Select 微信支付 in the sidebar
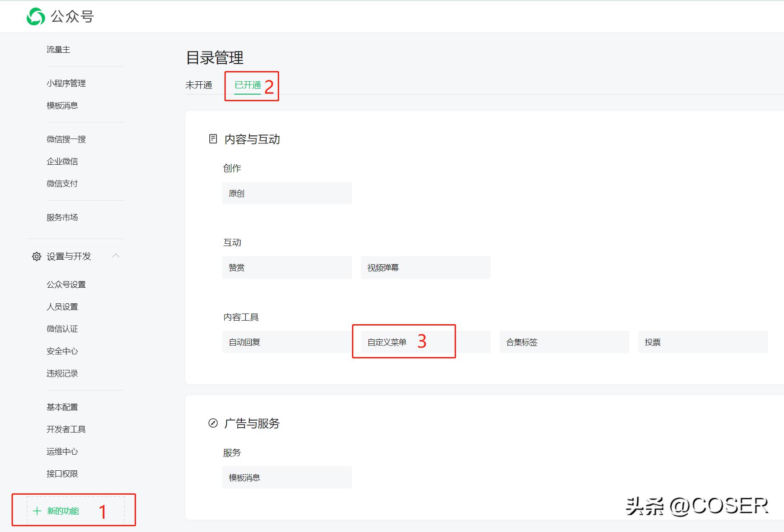784x532 pixels. coord(62,183)
